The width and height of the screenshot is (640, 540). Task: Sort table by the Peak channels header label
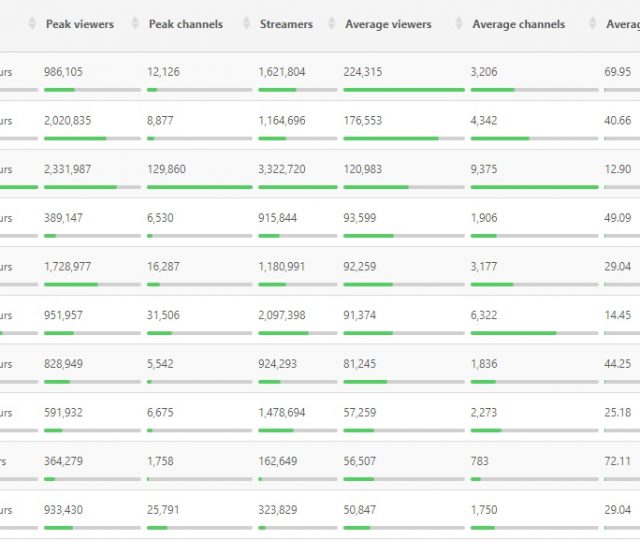[185, 24]
